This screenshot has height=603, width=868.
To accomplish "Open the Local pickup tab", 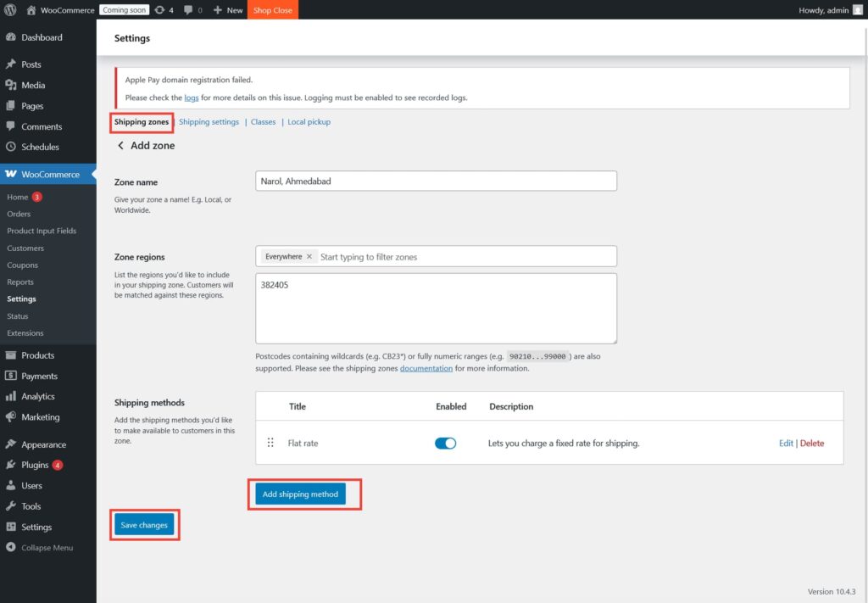I will pyautogui.click(x=307, y=121).
